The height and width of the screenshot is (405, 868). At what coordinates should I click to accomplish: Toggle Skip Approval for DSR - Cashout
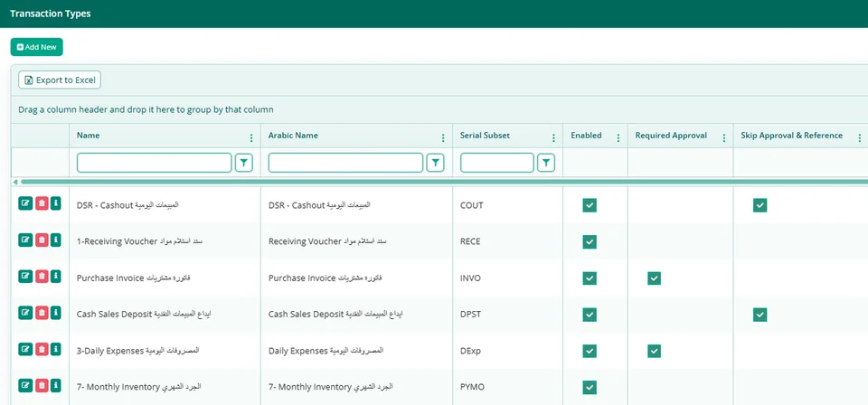760,205
